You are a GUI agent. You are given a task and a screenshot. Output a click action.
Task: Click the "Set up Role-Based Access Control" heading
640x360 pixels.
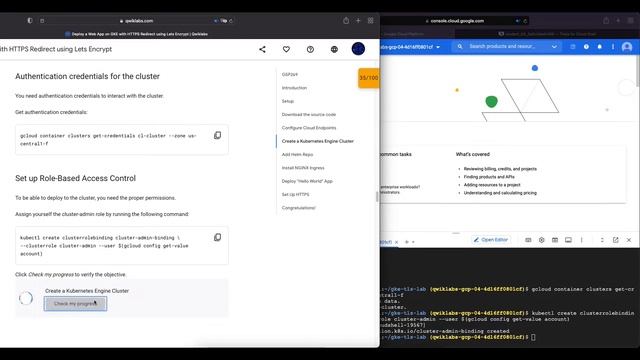(x=76, y=178)
